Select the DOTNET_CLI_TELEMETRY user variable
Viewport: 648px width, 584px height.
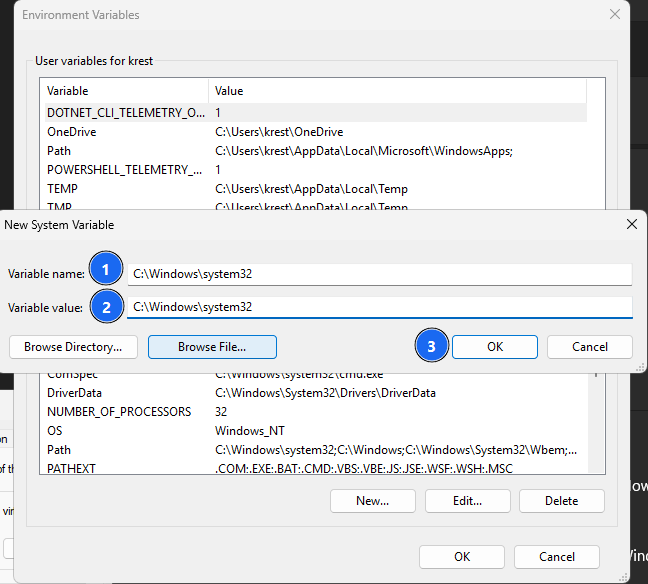[125, 113]
